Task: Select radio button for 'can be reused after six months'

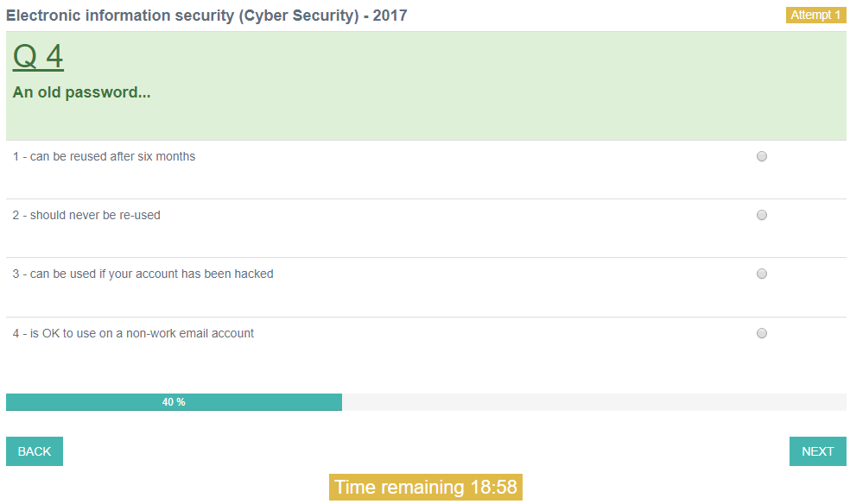Action: click(x=761, y=156)
